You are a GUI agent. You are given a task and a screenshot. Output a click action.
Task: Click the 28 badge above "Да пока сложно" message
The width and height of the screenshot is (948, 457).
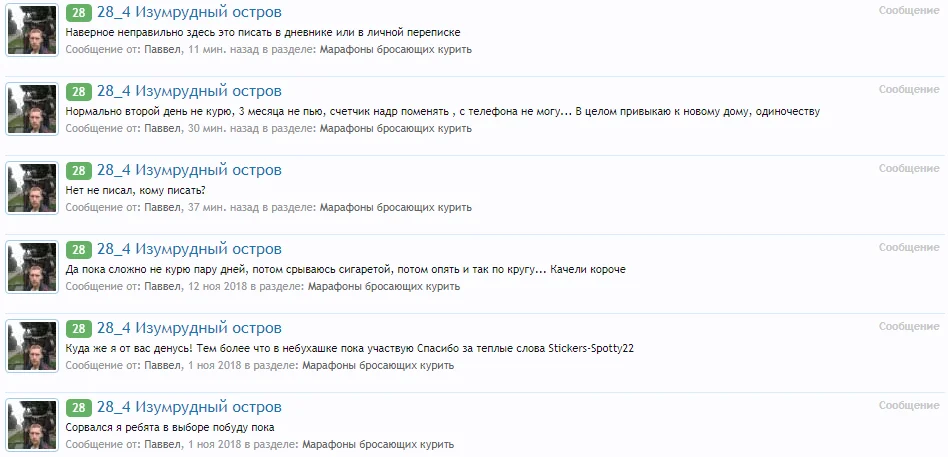(x=78, y=250)
